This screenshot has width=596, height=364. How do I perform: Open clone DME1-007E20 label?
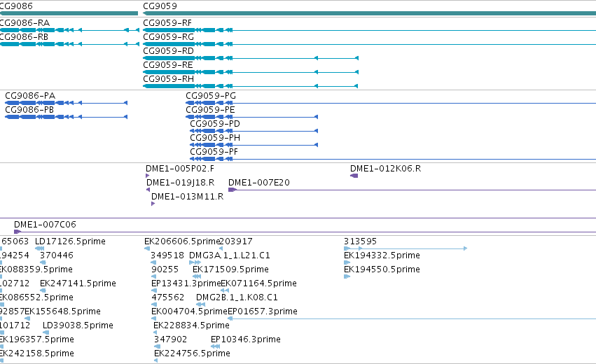[259, 183]
